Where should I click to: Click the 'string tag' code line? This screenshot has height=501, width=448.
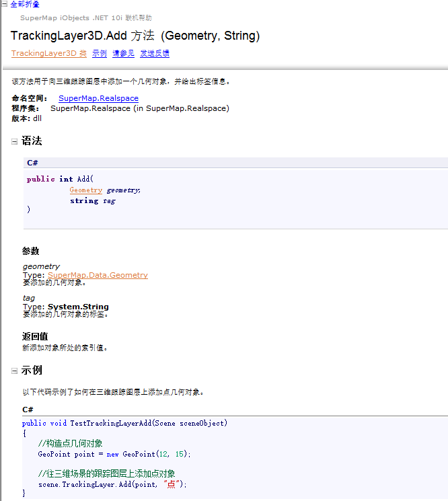93,201
